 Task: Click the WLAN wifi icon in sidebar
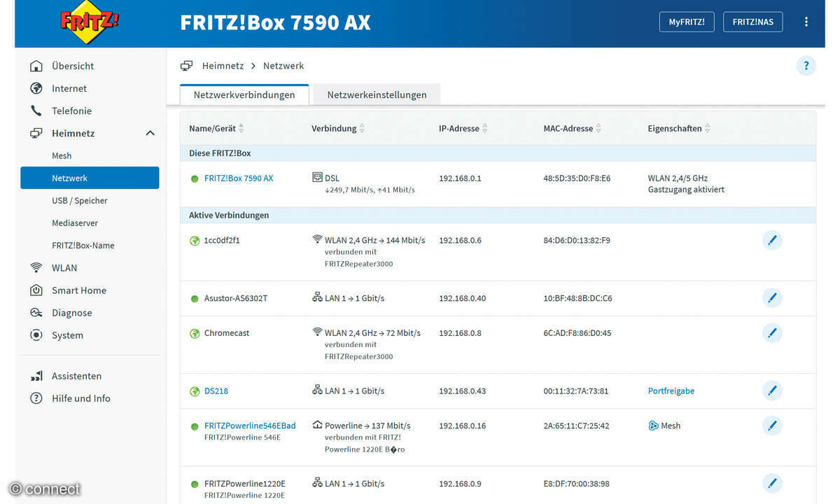click(x=36, y=267)
